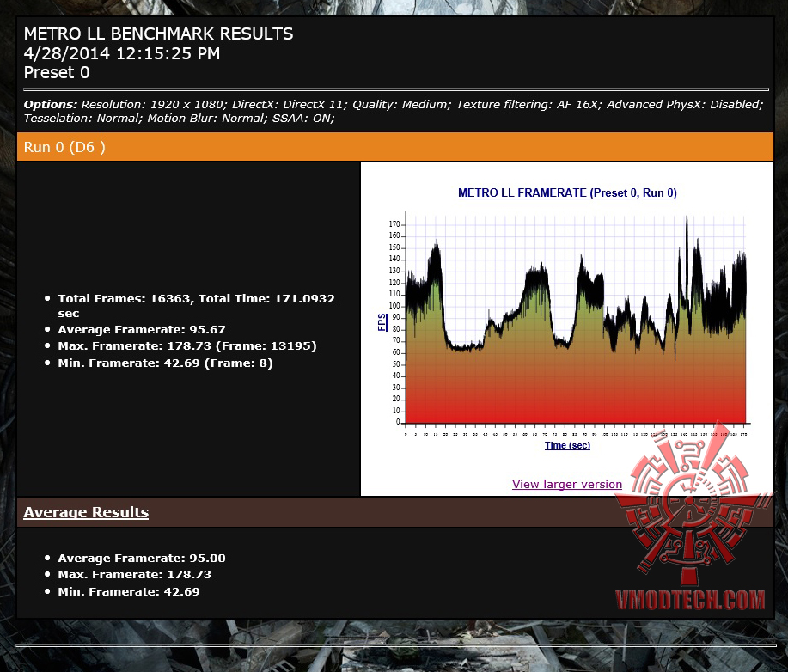Select the Max. Framerate frame 13195 entry
The width and height of the screenshot is (788, 672).
tap(187, 346)
